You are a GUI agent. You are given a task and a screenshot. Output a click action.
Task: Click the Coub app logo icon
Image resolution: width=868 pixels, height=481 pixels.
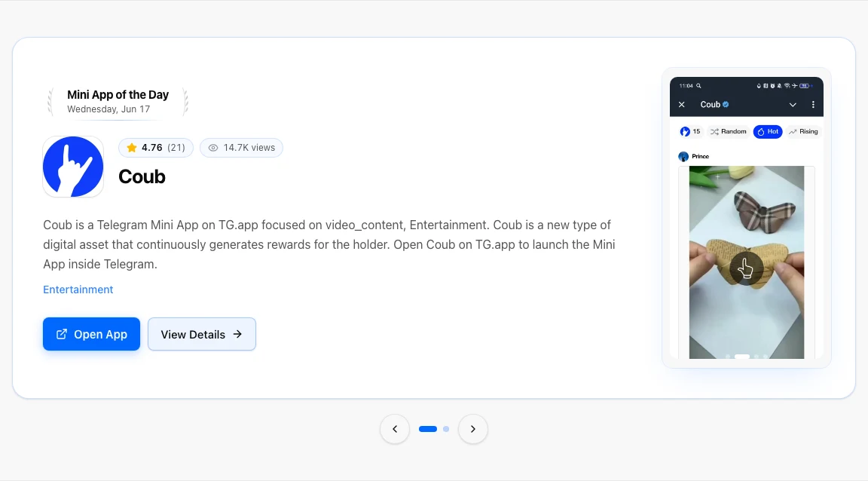click(x=73, y=167)
